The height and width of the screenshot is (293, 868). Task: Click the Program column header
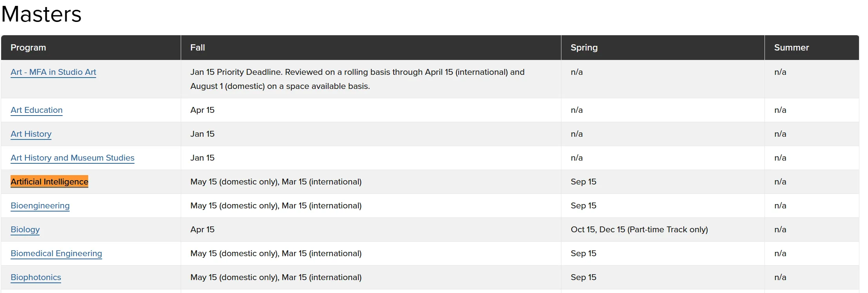(x=28, y=47)
